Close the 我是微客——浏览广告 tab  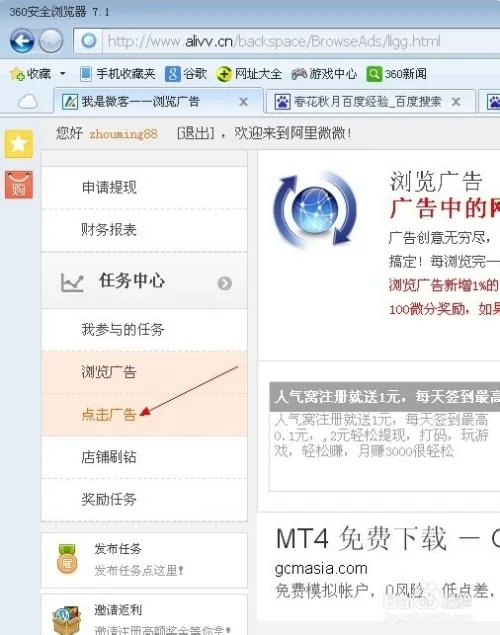(243, 102)
